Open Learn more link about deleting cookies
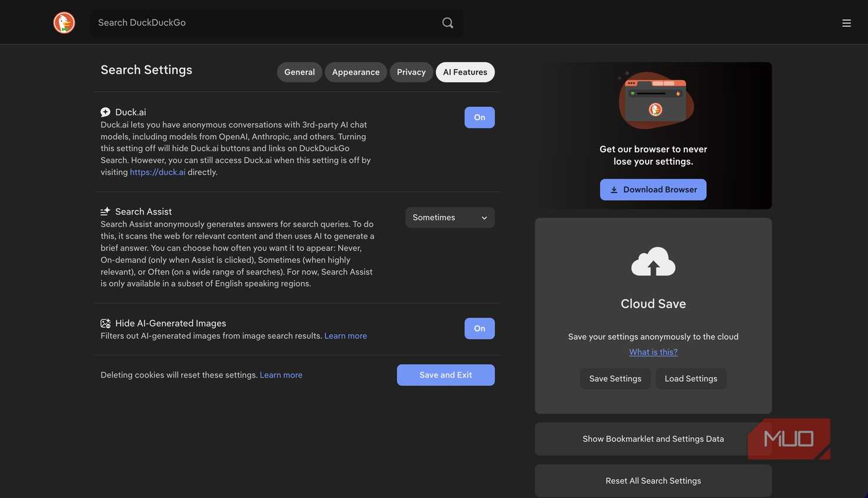868x498 pixels. (281, 375)
